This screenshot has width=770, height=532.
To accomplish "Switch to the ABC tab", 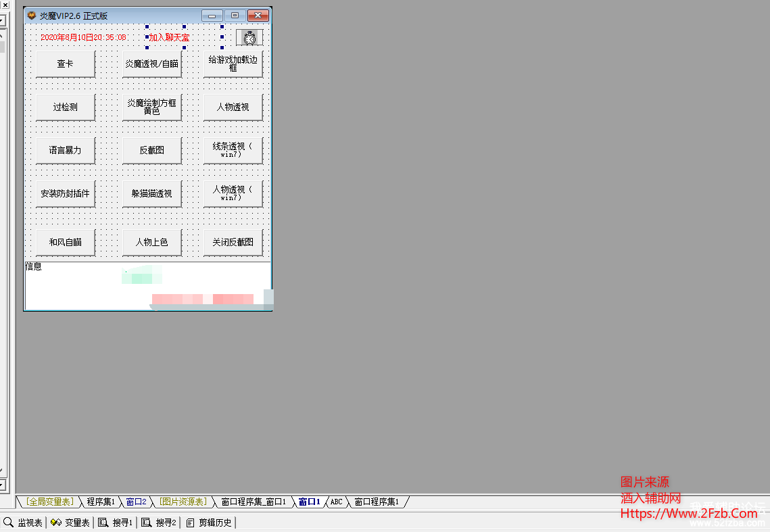I will pyautogui.click(x=335, y=502).
